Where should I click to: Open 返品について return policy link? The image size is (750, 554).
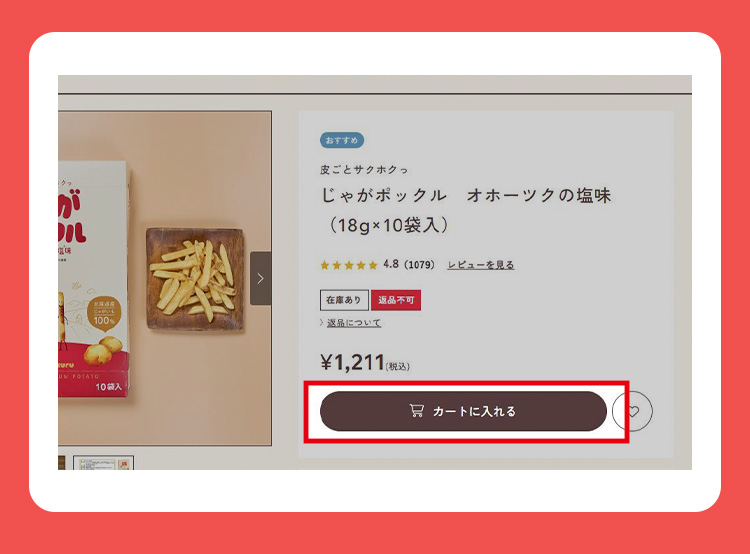click(354, 323)
